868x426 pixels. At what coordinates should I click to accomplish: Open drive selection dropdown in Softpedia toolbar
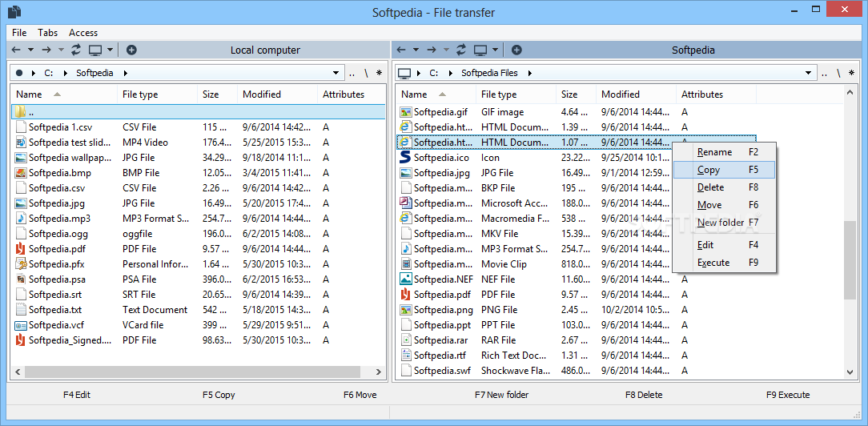tap(495, 50)
